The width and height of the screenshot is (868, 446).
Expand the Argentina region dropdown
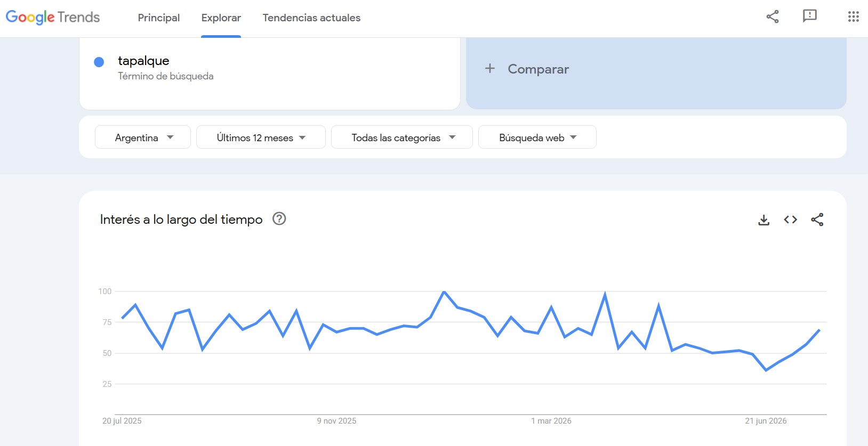[x=143, y=137]
